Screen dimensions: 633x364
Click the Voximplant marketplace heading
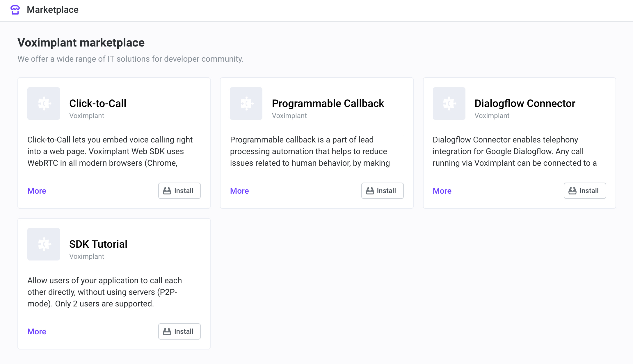[81, 43]
